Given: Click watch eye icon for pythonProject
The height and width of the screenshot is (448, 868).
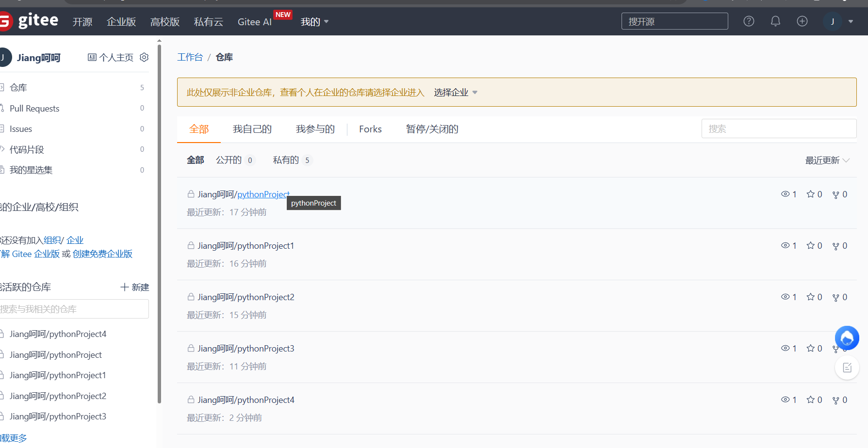Looking at the screenshot, I should click(x=786, y=194).
